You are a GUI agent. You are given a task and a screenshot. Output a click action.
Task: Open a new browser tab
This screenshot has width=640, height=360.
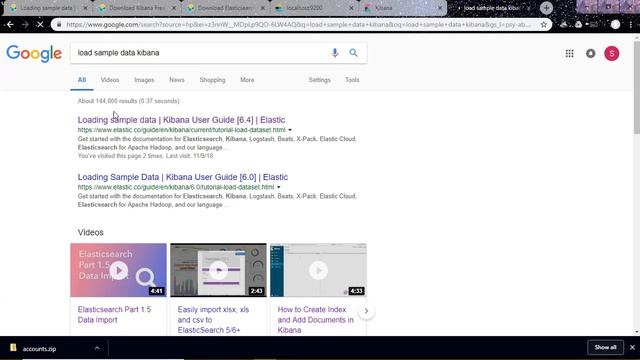(x=546, y=8)
